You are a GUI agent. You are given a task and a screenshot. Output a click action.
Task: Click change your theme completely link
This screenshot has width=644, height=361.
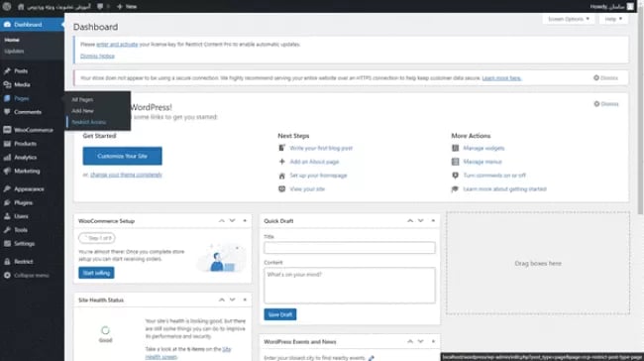[126, 175]
